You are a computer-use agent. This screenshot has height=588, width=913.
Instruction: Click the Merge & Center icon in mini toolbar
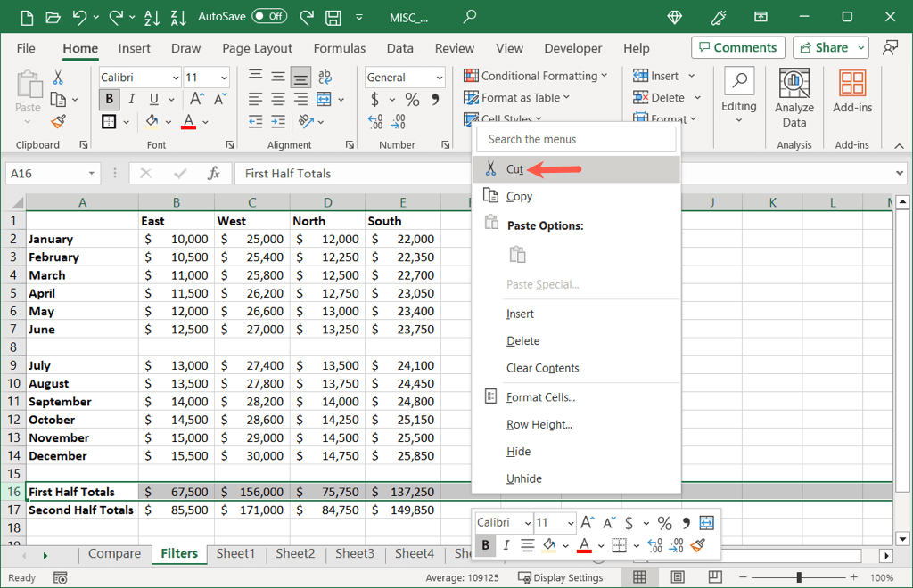(x=707, y=523)
